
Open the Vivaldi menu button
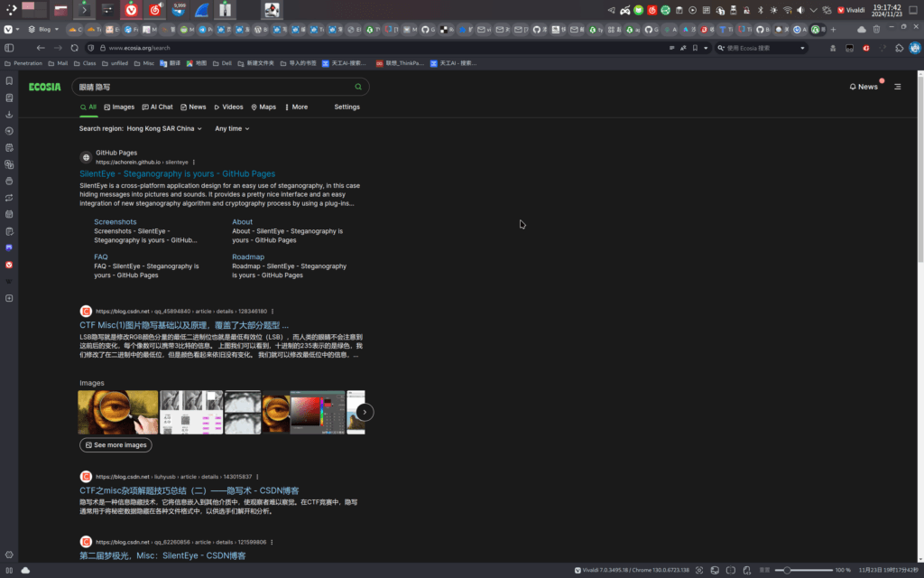pyautogui.click(x=8, y=29)
